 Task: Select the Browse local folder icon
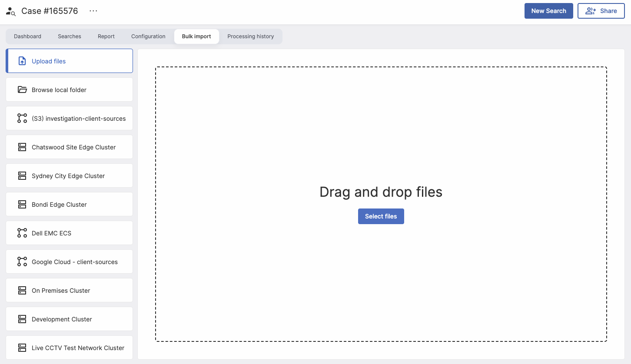point(22,89)
